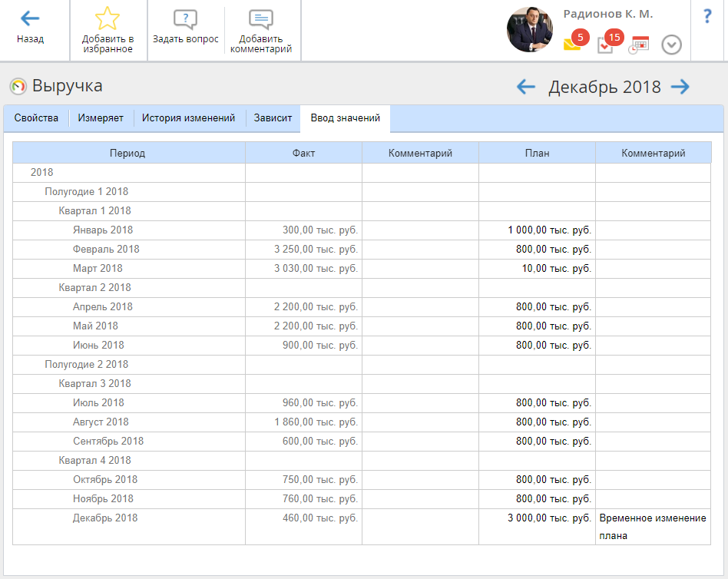Open the calendar icon in header

coord(638,45)
